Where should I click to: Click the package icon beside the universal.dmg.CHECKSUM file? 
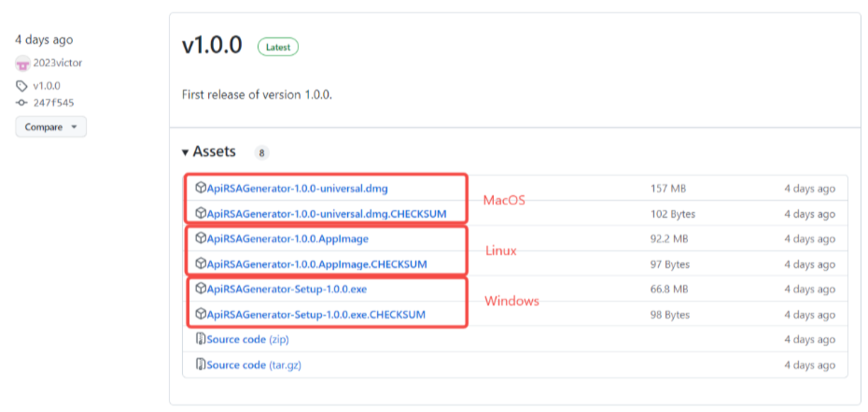coord(201,214)
